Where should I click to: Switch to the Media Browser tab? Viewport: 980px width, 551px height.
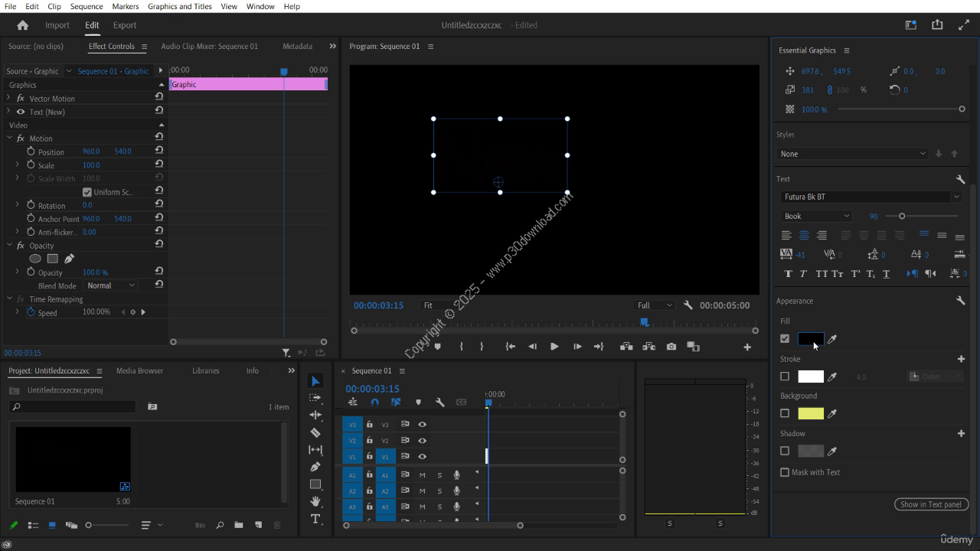[139, 371]
